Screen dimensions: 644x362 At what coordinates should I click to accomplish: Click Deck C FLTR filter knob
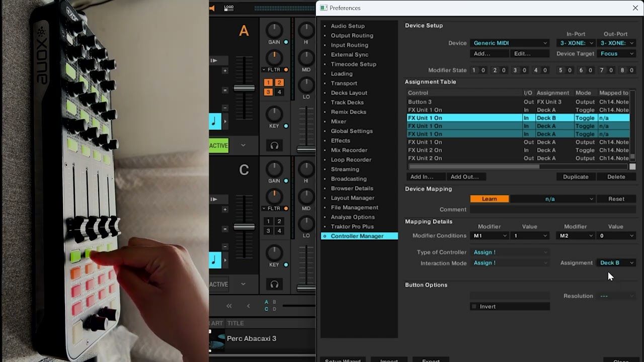point(274,196)
